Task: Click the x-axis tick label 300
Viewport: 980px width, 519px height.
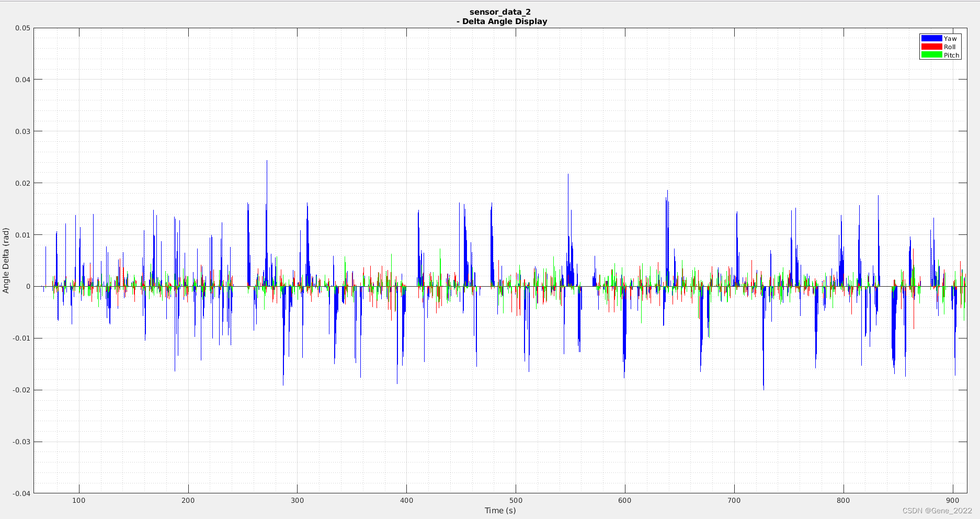Action: tap(297, 500)
